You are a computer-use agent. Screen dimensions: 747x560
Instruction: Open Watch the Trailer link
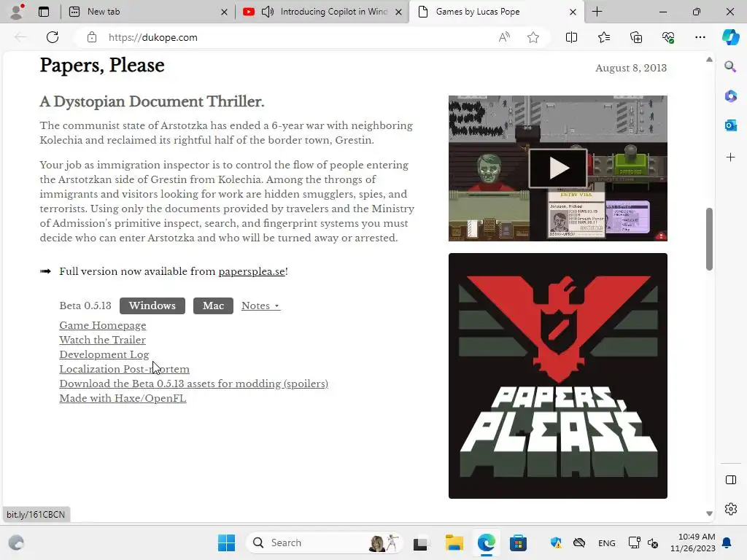tap(102, 340)
